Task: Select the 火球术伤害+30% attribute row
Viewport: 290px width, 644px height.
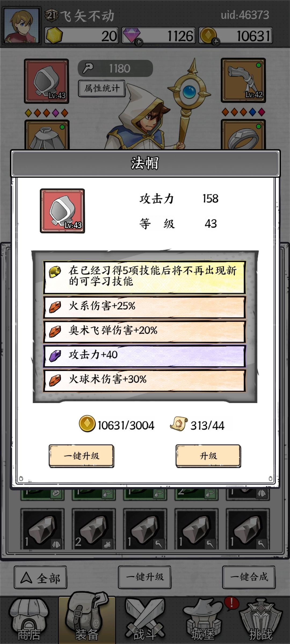Action: coord(144,380)
